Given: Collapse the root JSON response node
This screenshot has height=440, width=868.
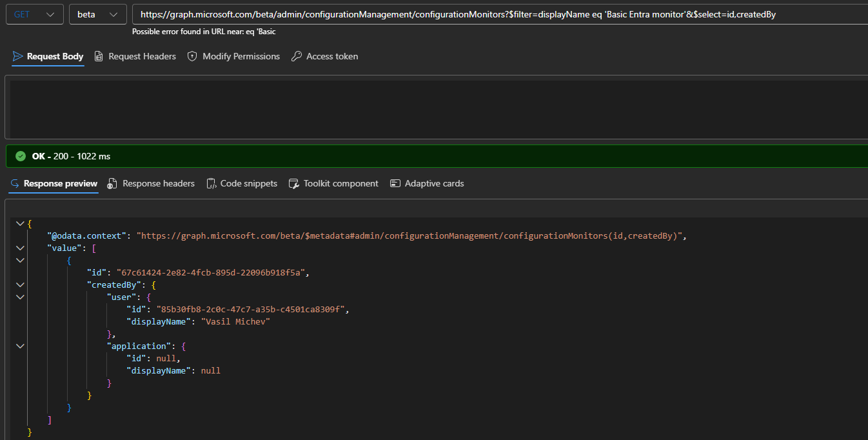Looking at the screenshot, I should point(20,223).
